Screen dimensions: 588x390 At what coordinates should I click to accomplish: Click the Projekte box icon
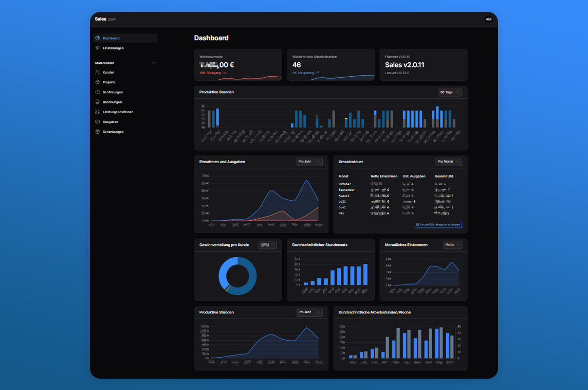[98, 82]
